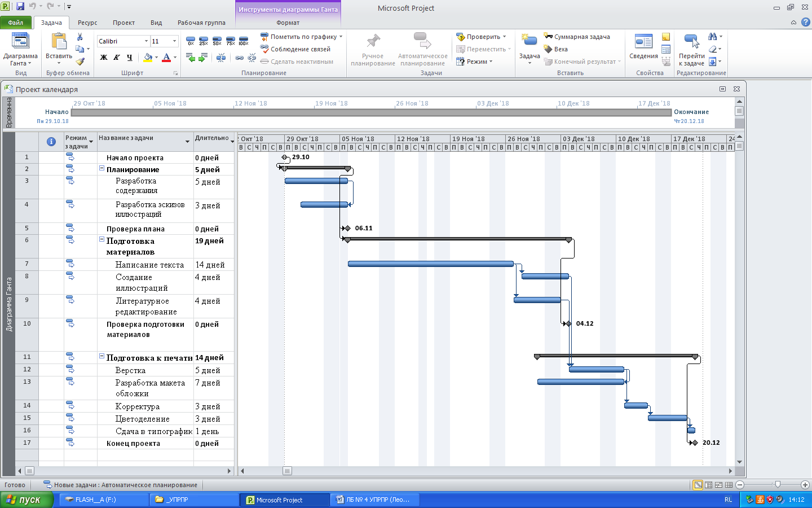Click Gantt chart view shortcut in status bar
The height and width of the screenshot is (508, 812).
click(698, 485)
